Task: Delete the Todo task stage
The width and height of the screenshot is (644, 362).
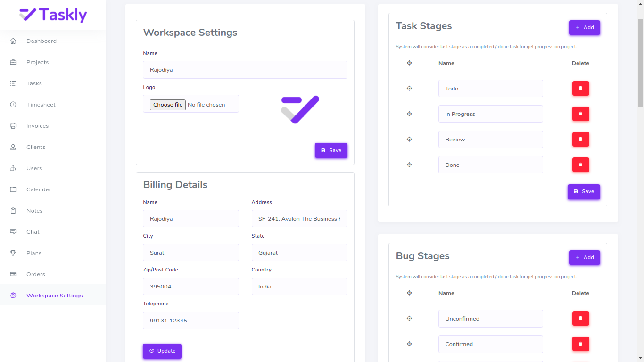Action: click(580, 88)
